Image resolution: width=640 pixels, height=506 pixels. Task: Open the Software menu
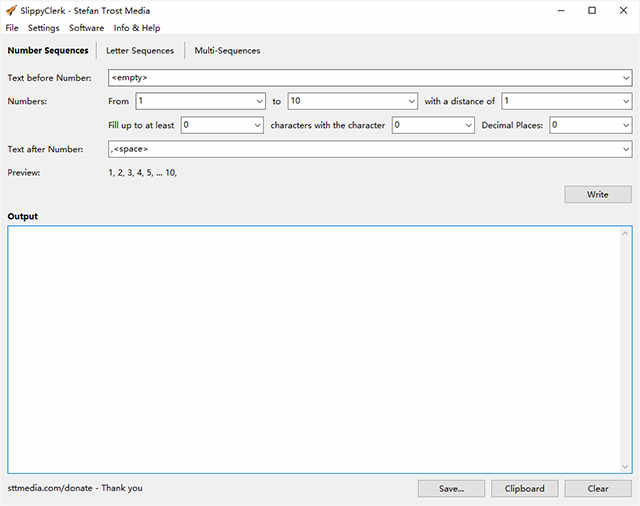pyautogui.click(x=87, y=28)
